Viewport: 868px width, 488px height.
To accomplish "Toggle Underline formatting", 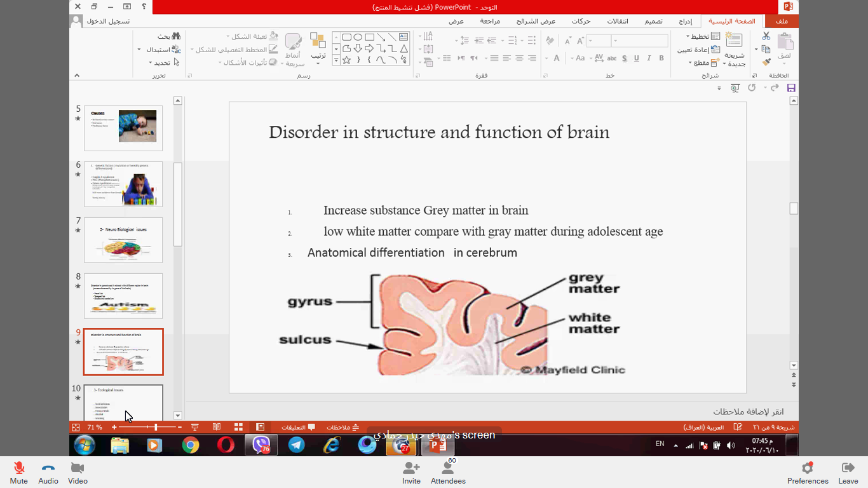I will [x=637, y=58].
